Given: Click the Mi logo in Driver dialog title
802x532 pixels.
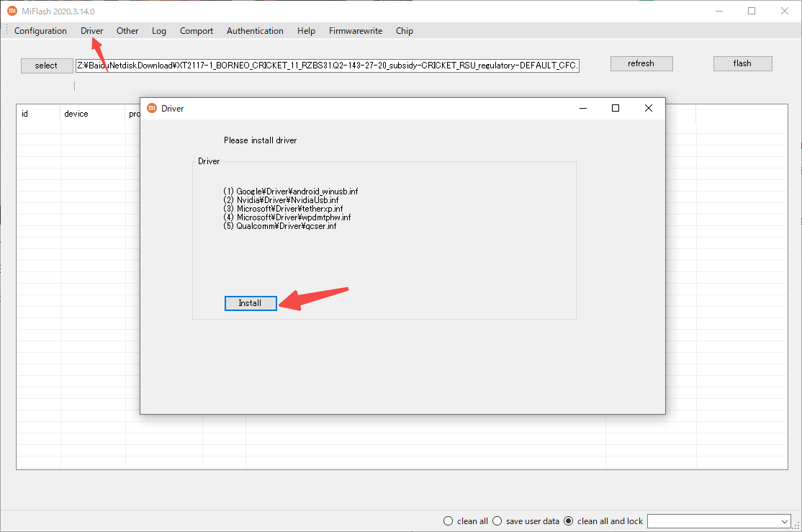Looking at the screenshot, I should tap(151, 108).
